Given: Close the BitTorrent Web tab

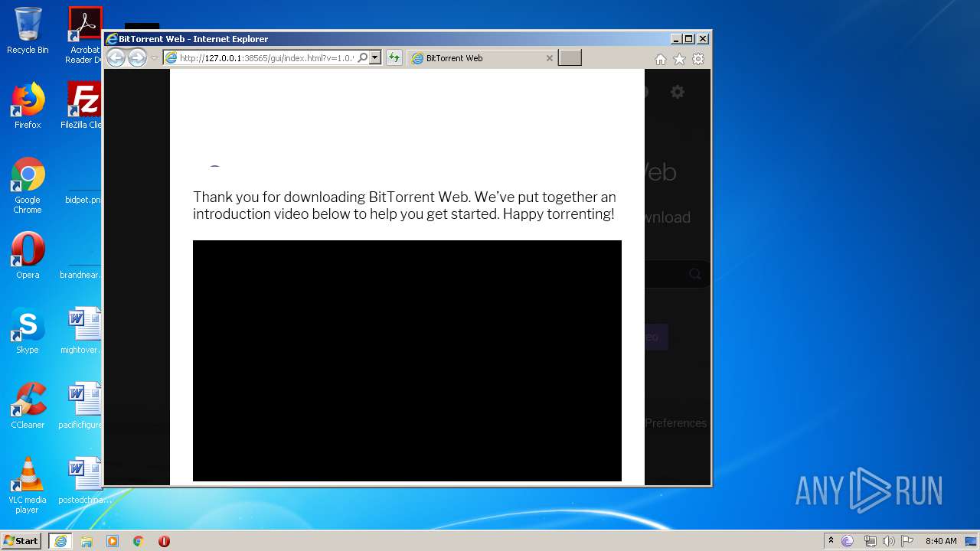Looking at the screenshot, I should tap(549, 58).
